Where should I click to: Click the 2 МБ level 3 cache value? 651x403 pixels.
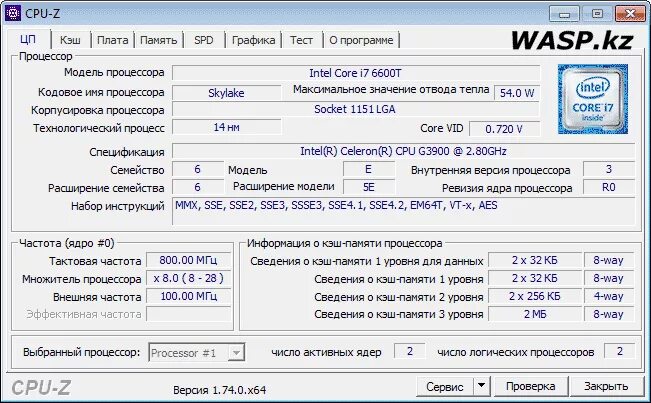[534, 314]
